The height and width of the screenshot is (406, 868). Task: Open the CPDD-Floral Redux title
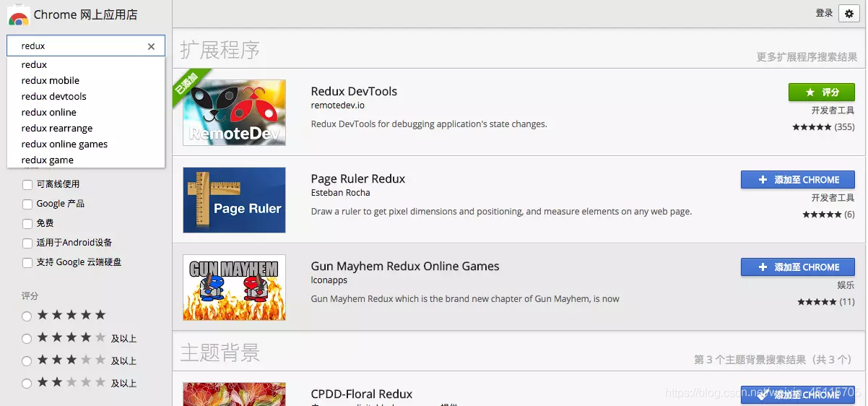pyautogui.click(x=362, y=394)
